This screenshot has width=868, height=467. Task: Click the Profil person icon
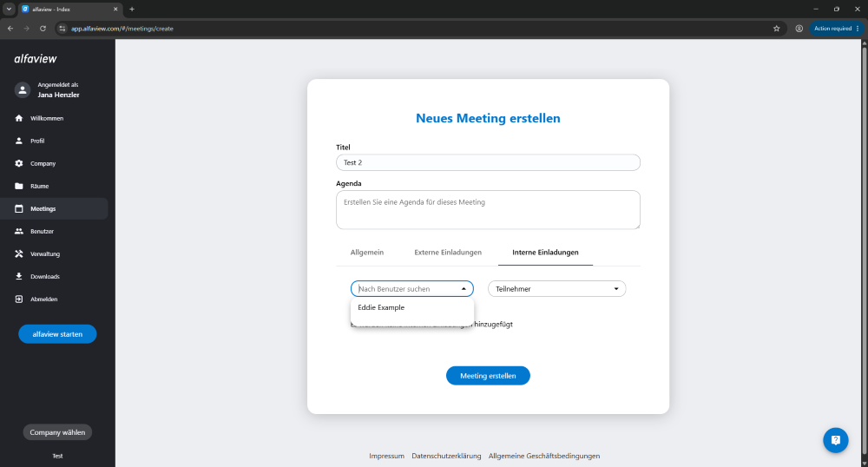(19, 141)
